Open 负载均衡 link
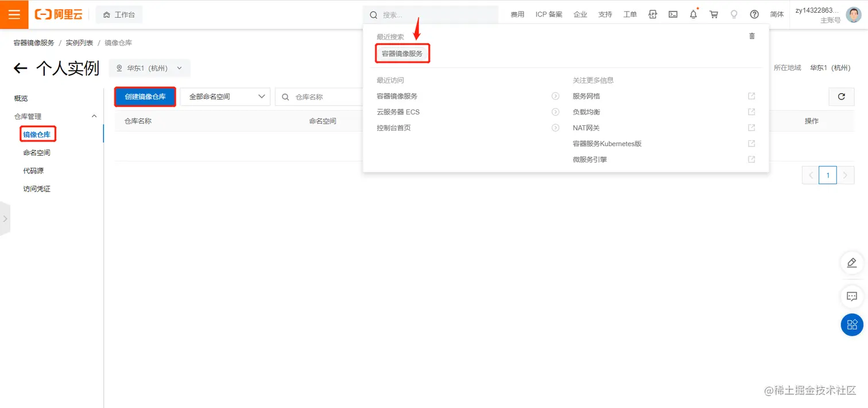Image resolution: width=868 pixels, height=408 pixels. 586,112
